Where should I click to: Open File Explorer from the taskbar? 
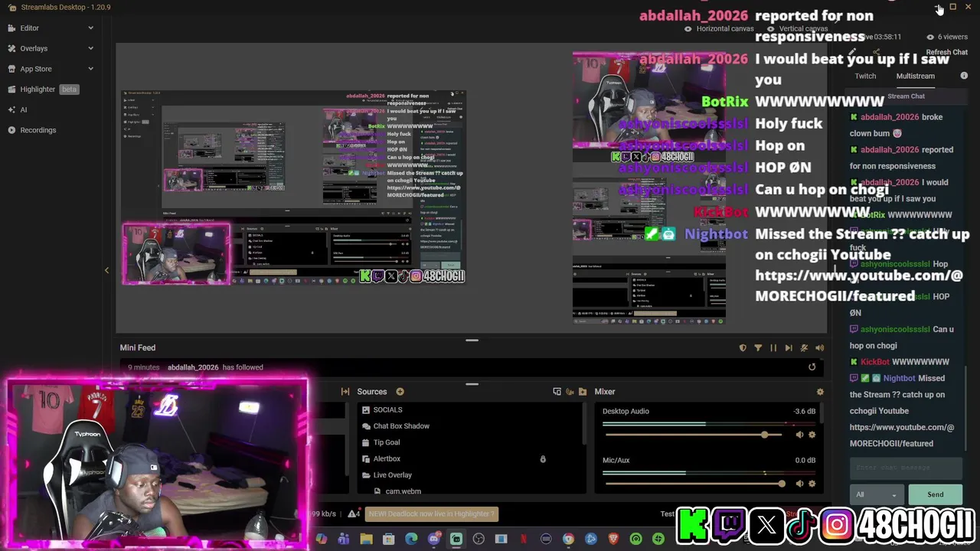(366, 539)
